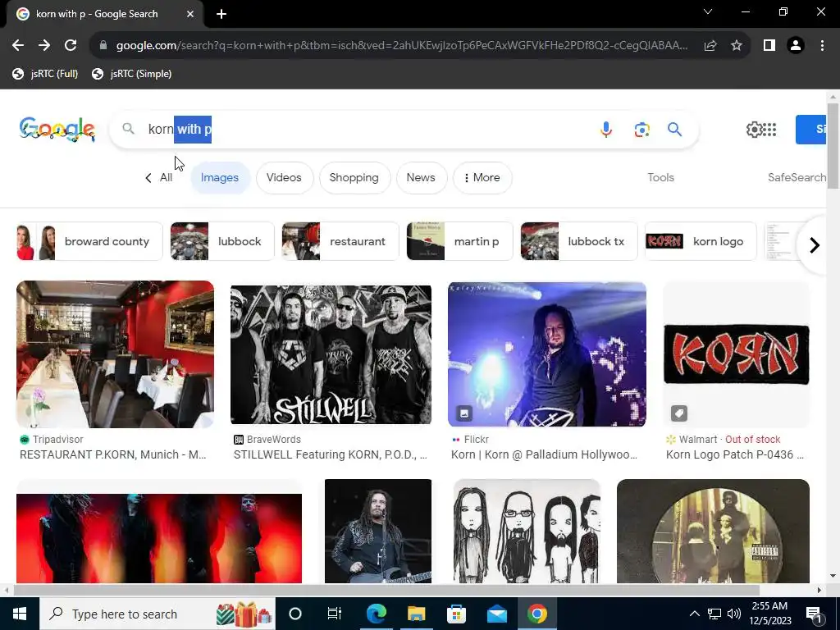Open File Explorer from taskbar
Viewport: 840px width, 630px height.
tap(416, 614)
